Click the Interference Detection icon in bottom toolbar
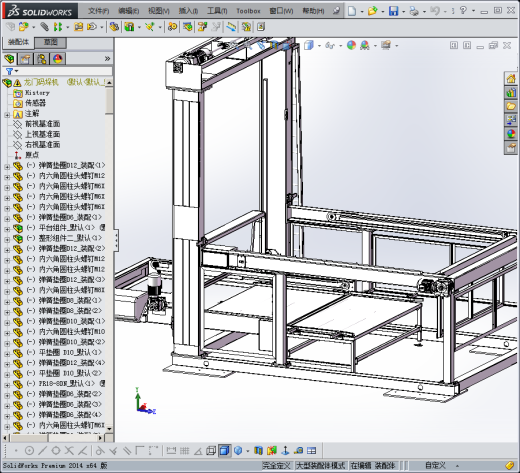The height and width of the screenshot is (473, 520). point(272,451)
